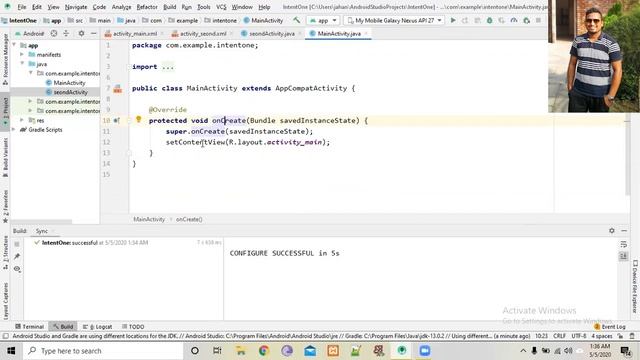Viewport: 640px width, 360px height.
Task: Open the Terminal tool window
Action: click(29, 327)
